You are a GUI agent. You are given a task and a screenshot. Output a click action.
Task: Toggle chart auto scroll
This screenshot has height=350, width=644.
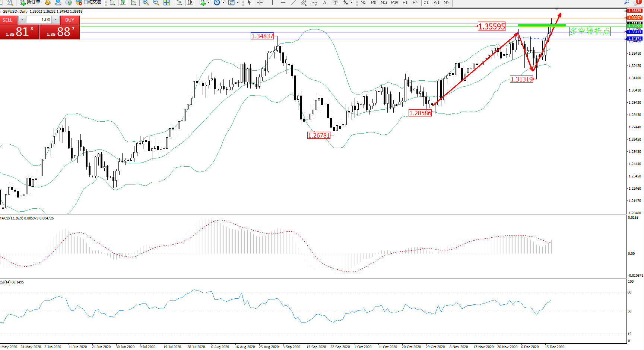pyautogui.click(x=180, y=3)
